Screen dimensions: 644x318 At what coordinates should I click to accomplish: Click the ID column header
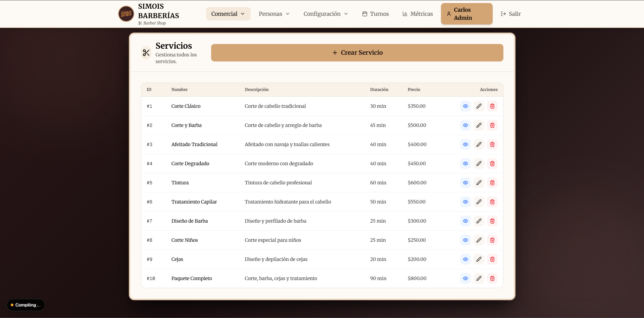pyautogui.click(x=149, y=90)
